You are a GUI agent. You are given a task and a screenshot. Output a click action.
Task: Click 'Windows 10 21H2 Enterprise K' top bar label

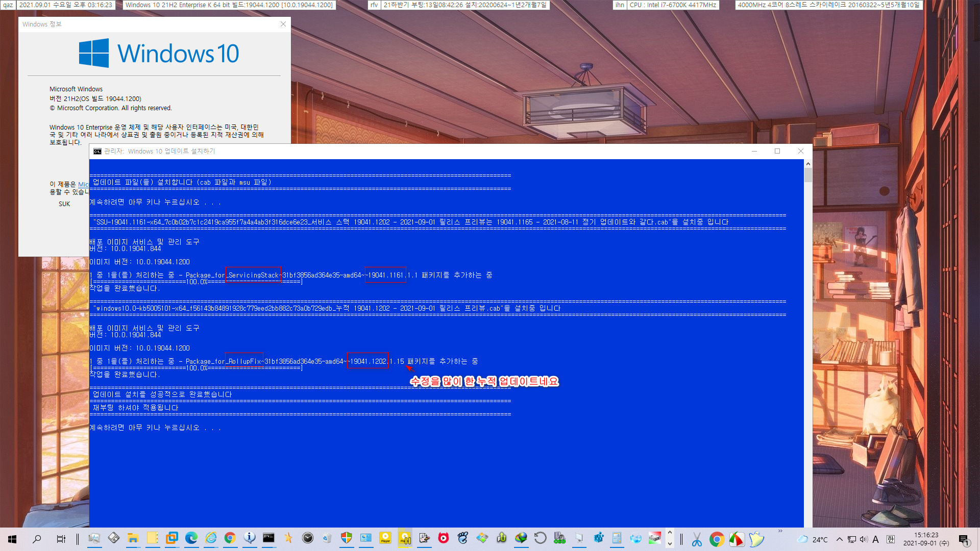(229, 5)
